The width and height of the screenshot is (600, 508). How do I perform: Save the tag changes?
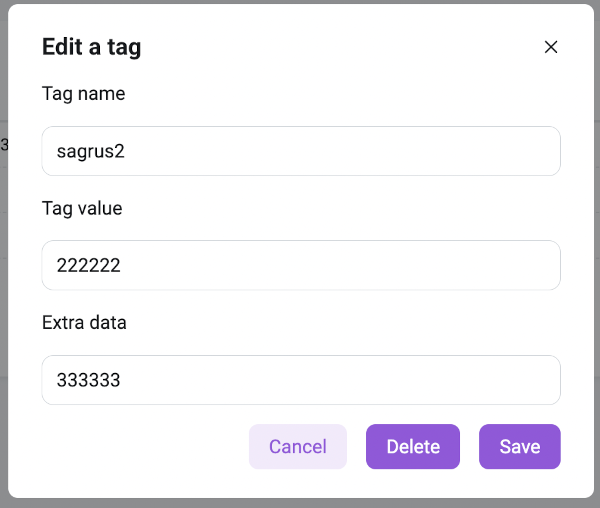coord(519,447)
